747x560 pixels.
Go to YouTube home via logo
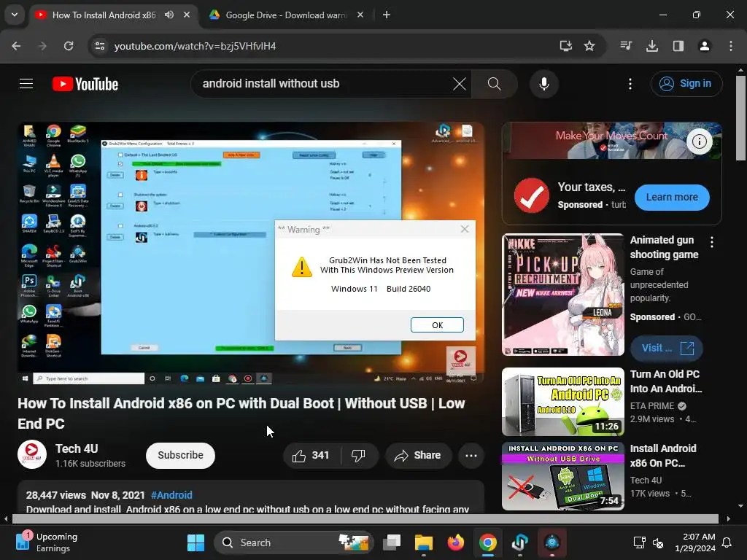(85, 84)
